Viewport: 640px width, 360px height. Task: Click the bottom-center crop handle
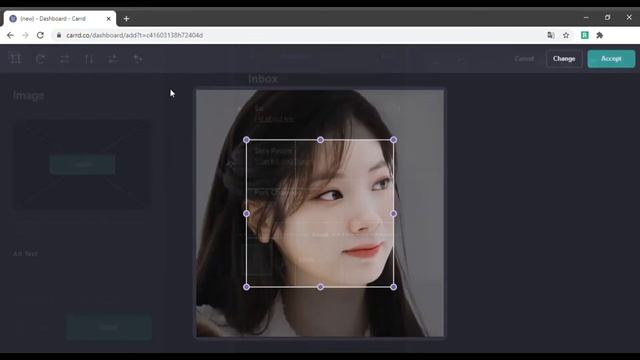coord(320,287)
